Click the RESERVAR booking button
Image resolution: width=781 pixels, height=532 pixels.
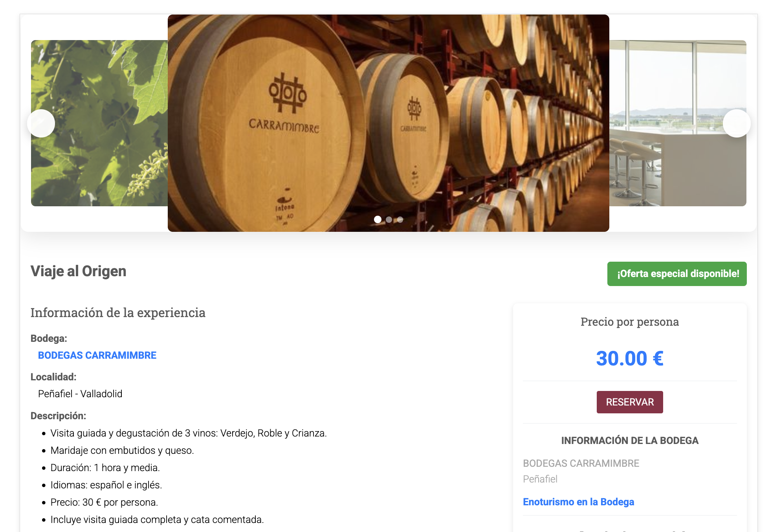pyautogui.click(x=629, y=402)
